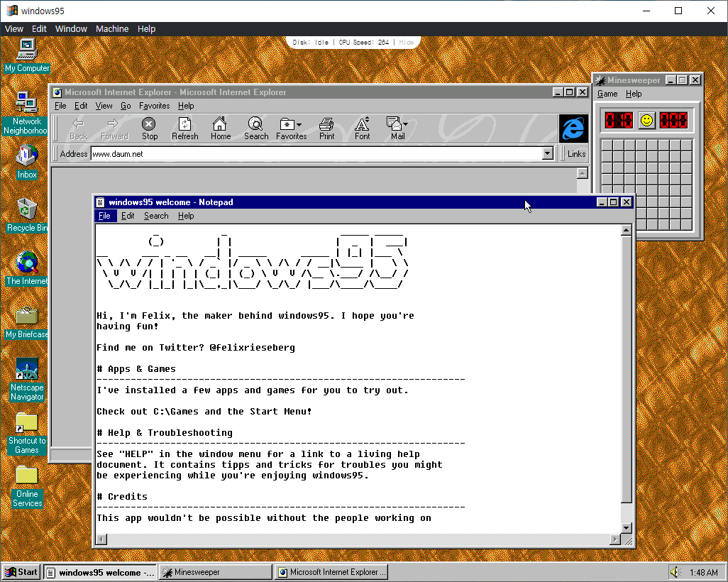Open the Address bar dropdown arrow
The width and height of the screenshot is (728, 582).
point(548,153)
